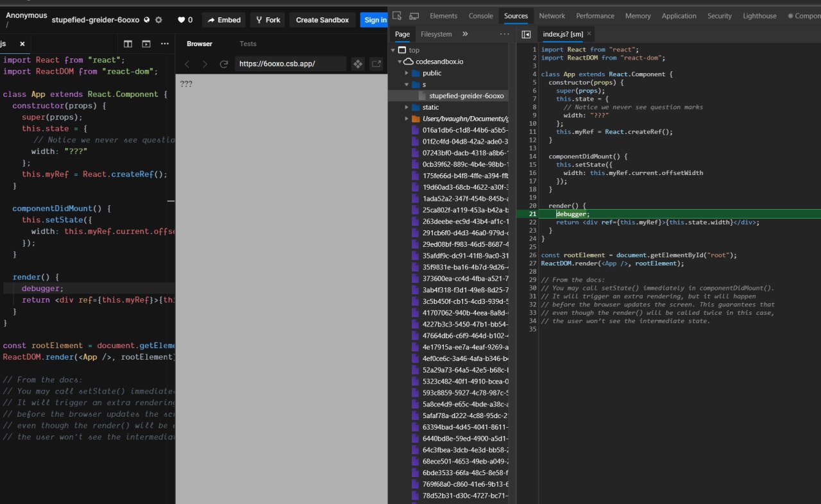Image resolution: width=821 pixels, height=504 pixels.
Task: Open preview in new window icon
Action: tap(377, 64)
